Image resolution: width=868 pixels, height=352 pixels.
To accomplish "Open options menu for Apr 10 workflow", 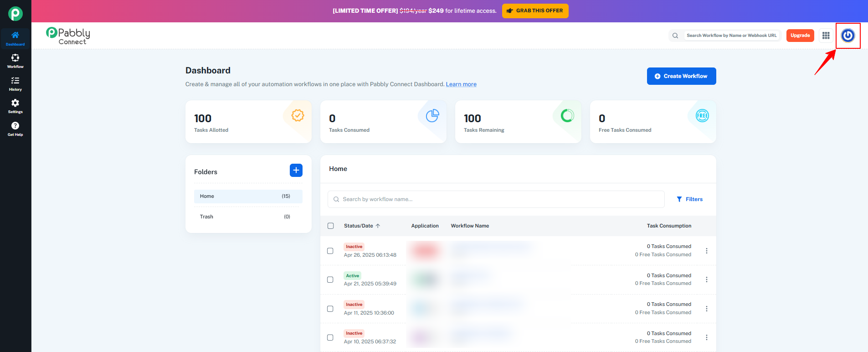I will pyautogui.click(x=707, y=337).
